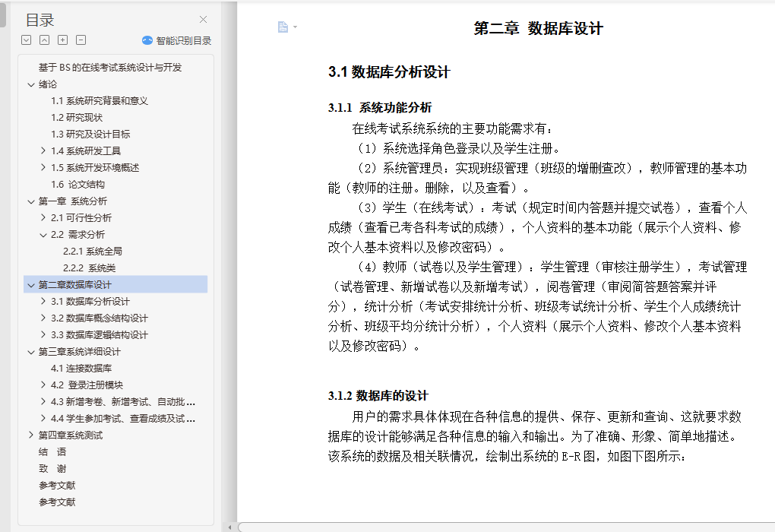Expand 3.1 数据库分析设计 chevron
Screen dimensions: 775x532
43,301
